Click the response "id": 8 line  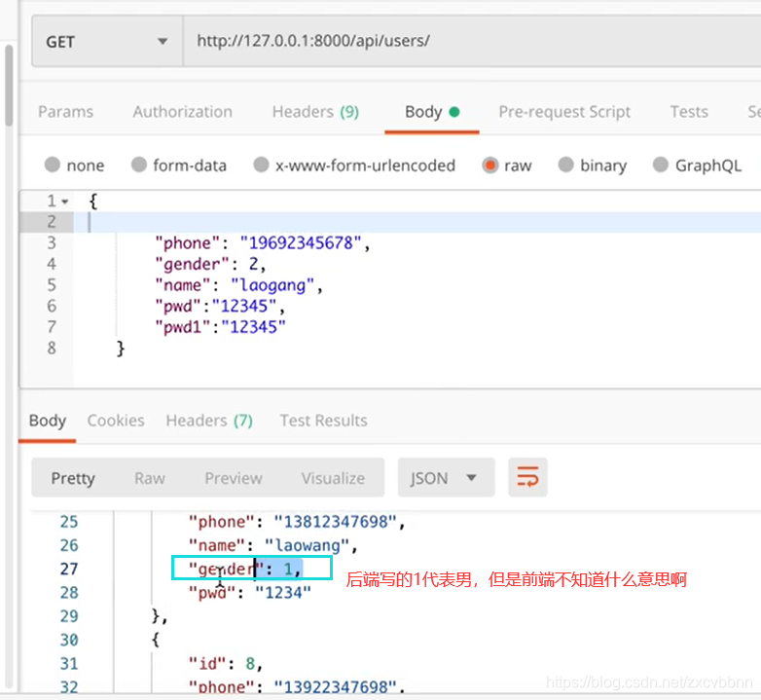(225, 664)
